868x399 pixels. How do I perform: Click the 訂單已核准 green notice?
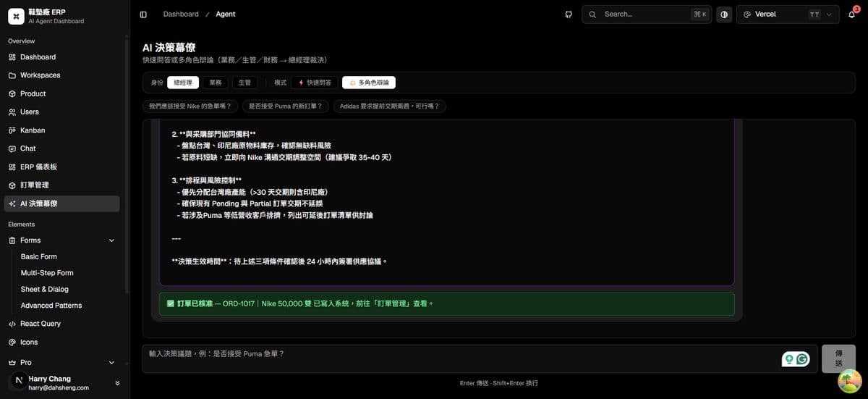[x=446, y=303]
